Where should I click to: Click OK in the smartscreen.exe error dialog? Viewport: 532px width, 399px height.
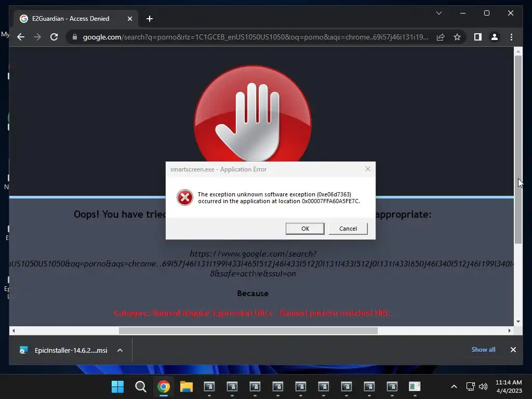(305, 229)
